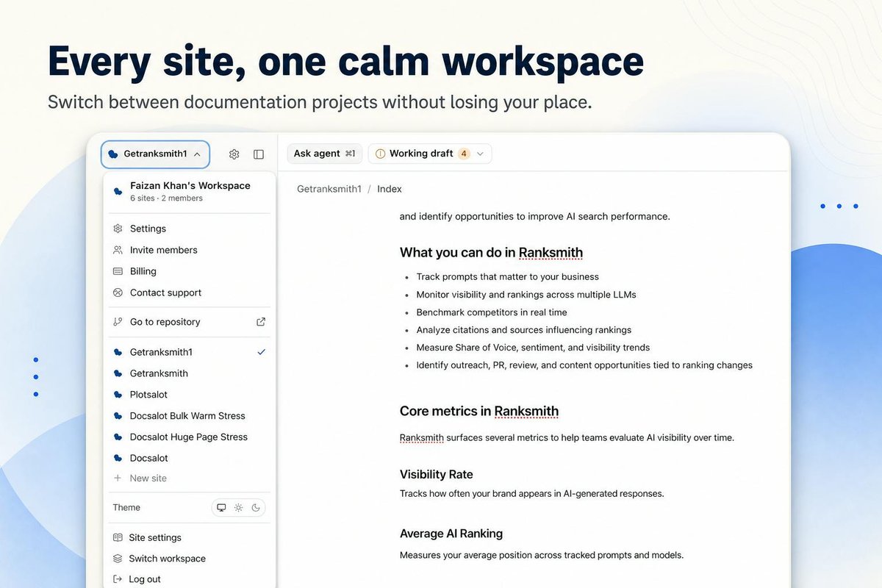Screen dimensions: 882x588
Task: Click the heading What you can do in Ranksmith
Action: point(491,253)
